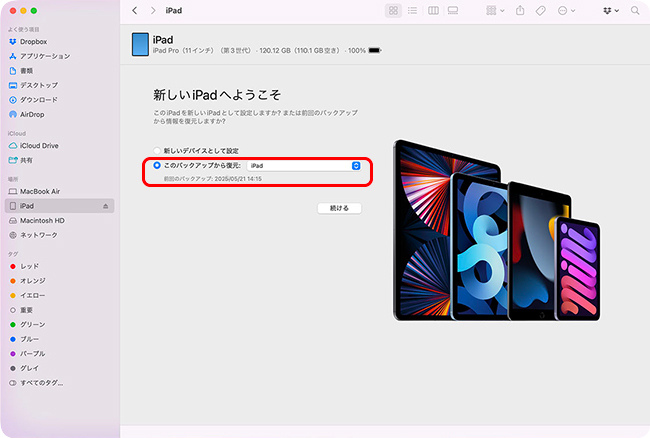
Task: Click the 前回のバックアップ date text
Action: 213,179
